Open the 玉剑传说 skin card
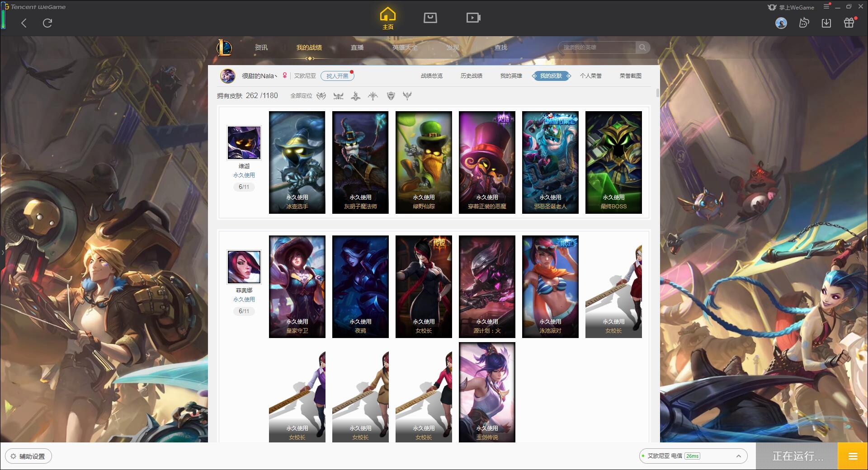Screen dimensions: 868x470 (487, 392)
